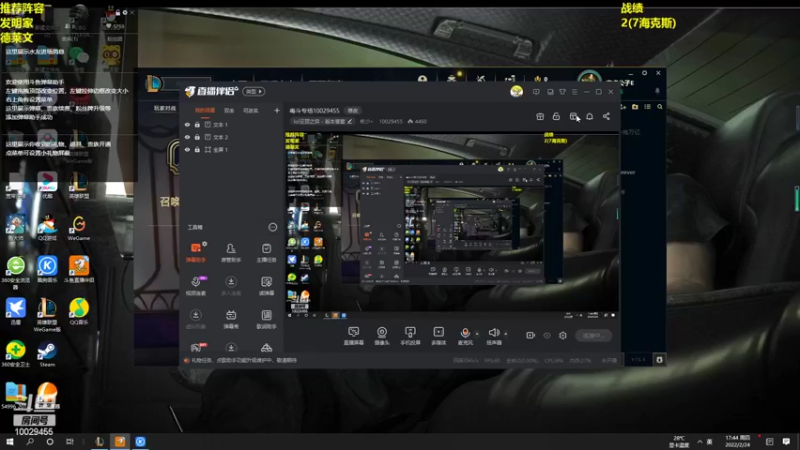This screenshot has width=800, height=450.
Task: Open the WeGame desktop shortcut
Action: coord(79,228)
